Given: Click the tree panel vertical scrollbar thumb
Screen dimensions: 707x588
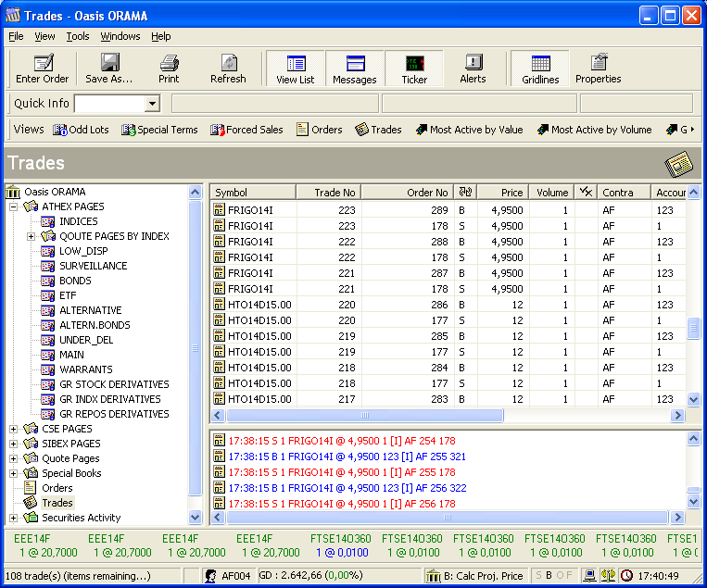Looking at the screenshot, I should pos(195,348).
